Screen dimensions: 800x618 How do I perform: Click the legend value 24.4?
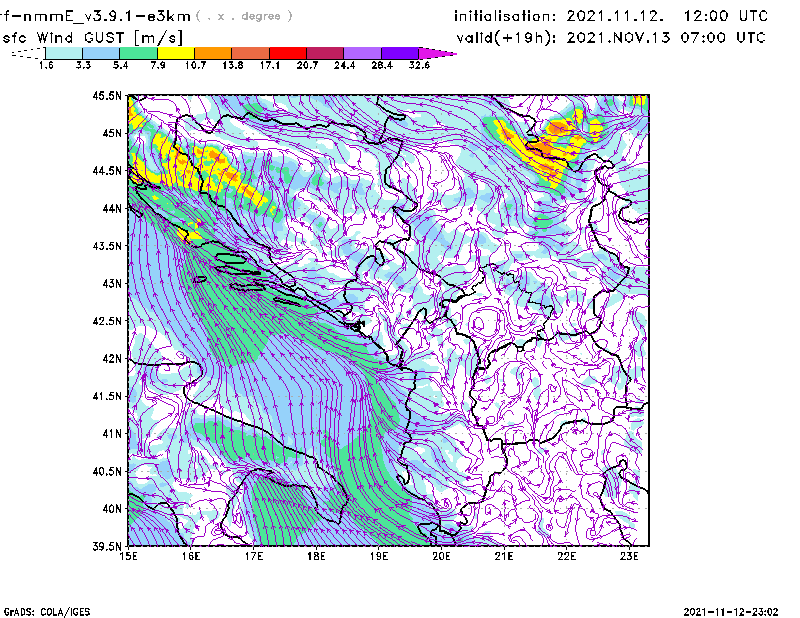point(344,65)
